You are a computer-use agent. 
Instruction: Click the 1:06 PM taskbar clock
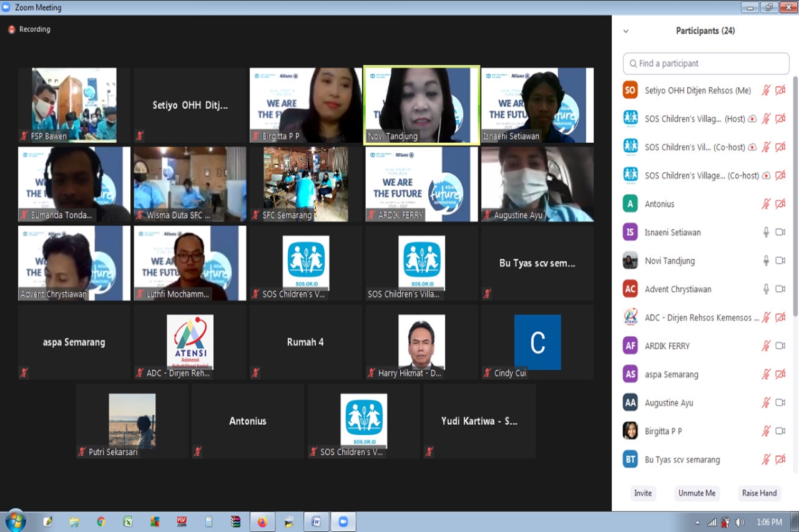click(x=768, y=522)
